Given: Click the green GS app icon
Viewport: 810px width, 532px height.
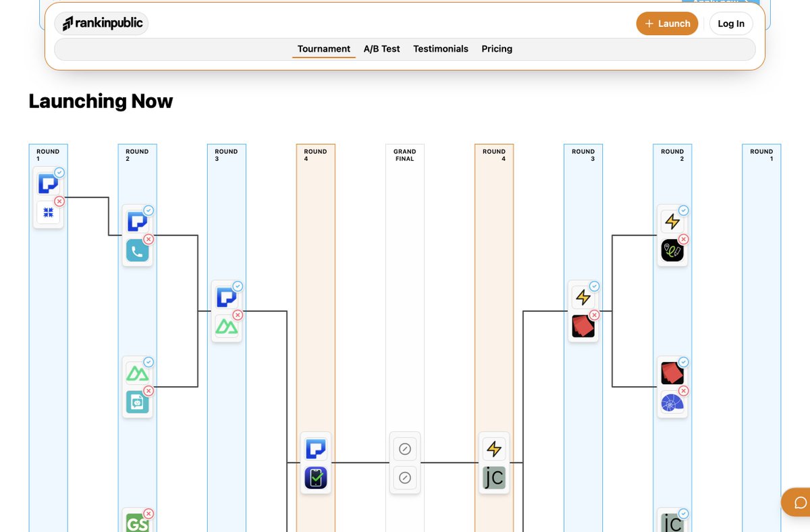Looking at the screenshot, I should point(137,523).
